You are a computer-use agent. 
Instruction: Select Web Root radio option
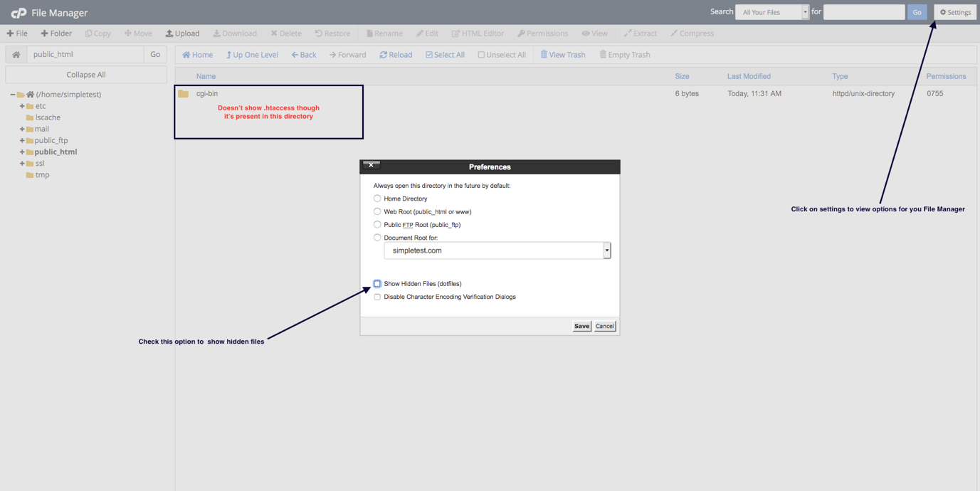pos(377,211)
